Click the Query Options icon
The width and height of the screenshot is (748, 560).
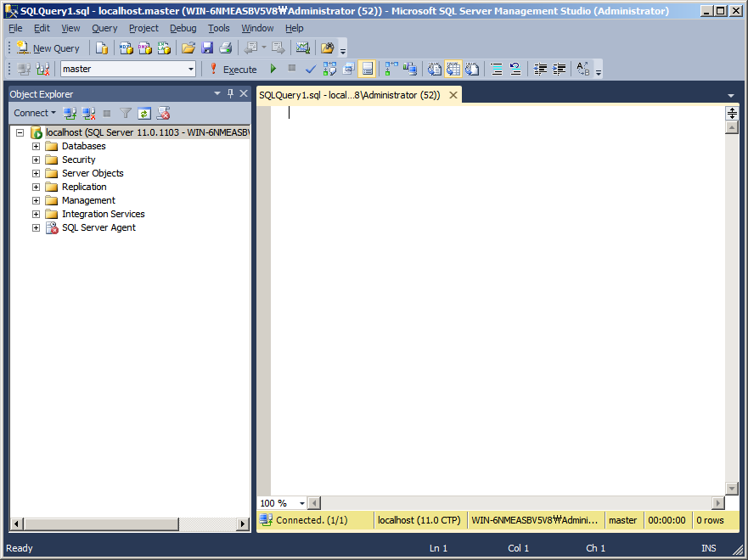pos(349,69)
